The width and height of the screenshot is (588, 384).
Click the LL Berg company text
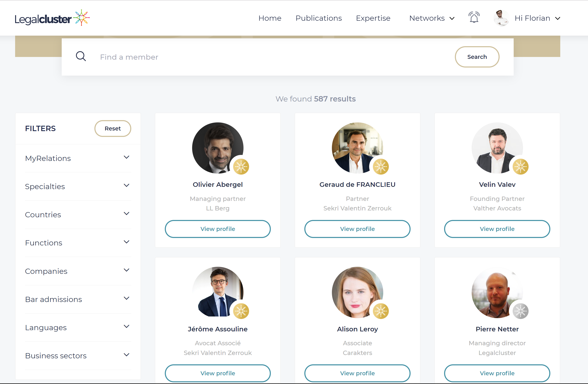[218, 208]
